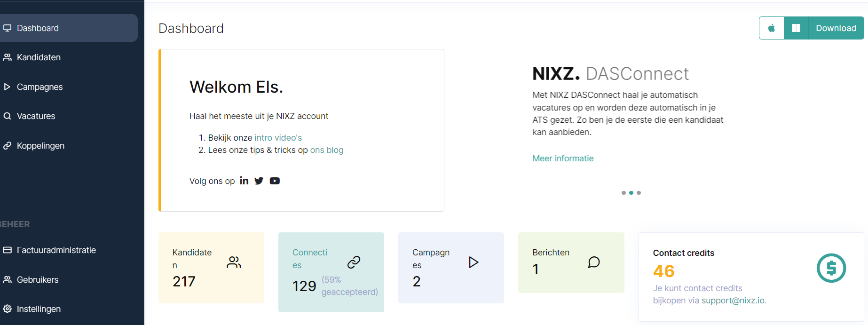Click the Dashboard monitor icon in sidebar
868x325 pixels.
(7, 28)
